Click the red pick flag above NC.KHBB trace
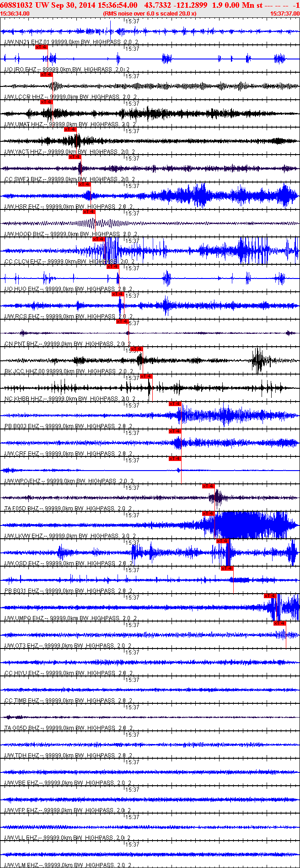Viewport: 300px width, 868px height. point(146,376)
